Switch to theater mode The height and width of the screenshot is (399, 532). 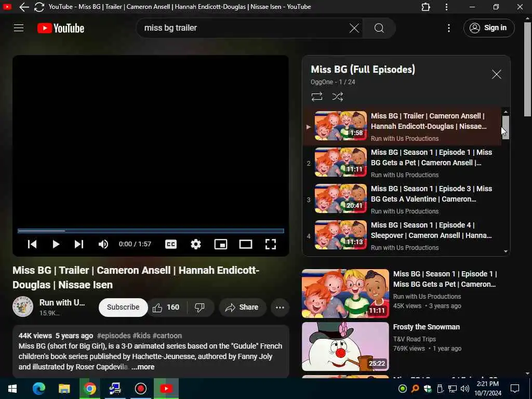coord(245,244)
